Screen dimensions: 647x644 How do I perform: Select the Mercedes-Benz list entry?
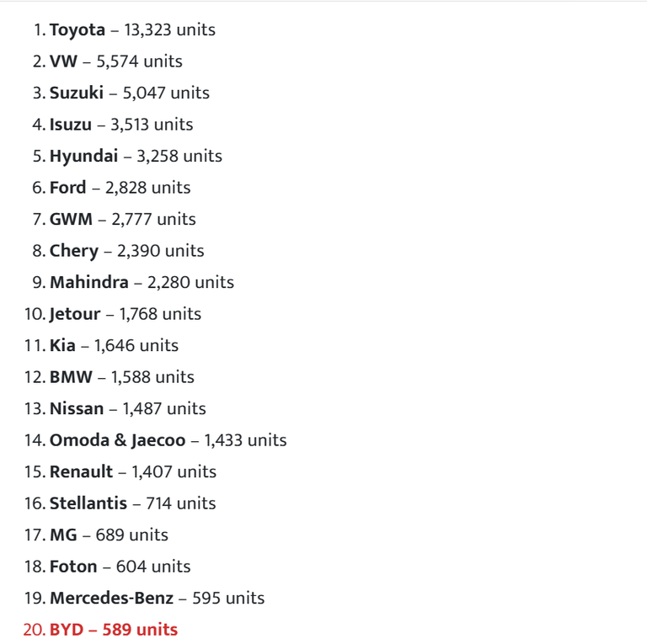coord(111,599)
